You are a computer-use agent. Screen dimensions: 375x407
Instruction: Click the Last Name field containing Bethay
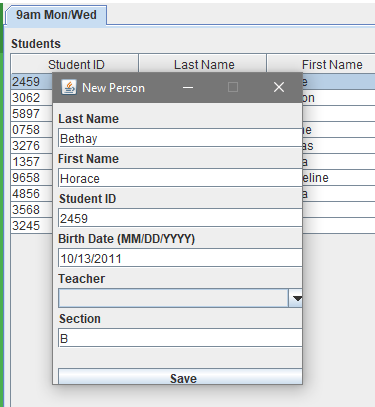point(180,138)
